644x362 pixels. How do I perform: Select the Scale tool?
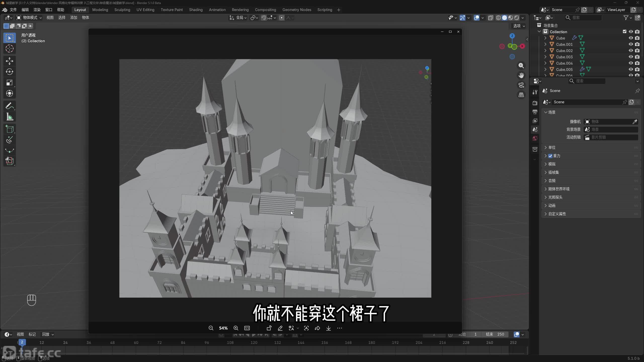point(10,83)
